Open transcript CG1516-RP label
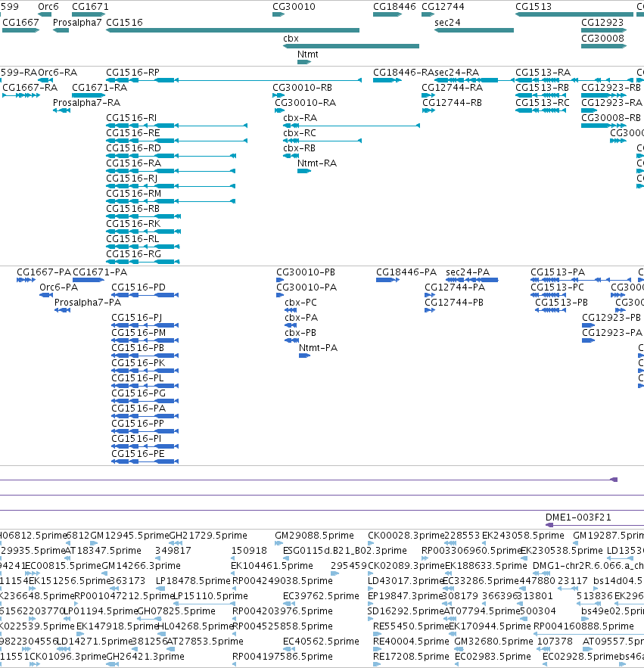644x668 pixels. [132, 73]
